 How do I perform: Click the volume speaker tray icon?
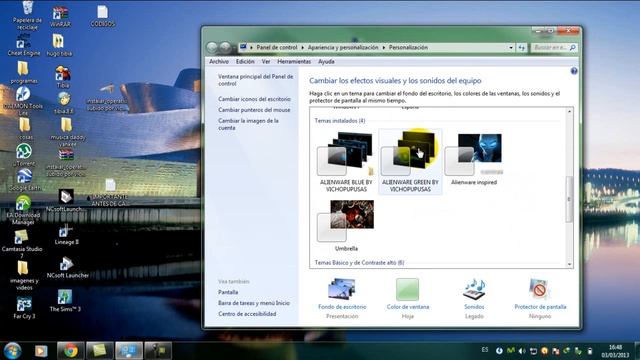click(522, 351)
